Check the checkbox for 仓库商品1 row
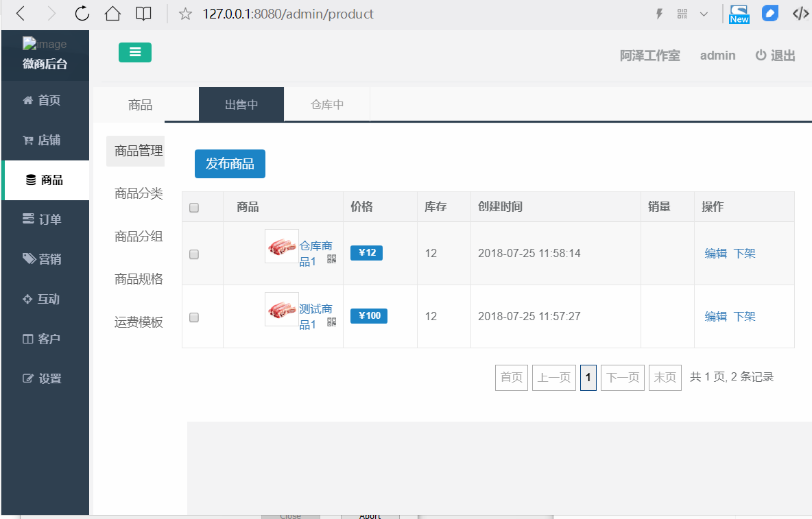The image size is (812, 519). [194, 254]
